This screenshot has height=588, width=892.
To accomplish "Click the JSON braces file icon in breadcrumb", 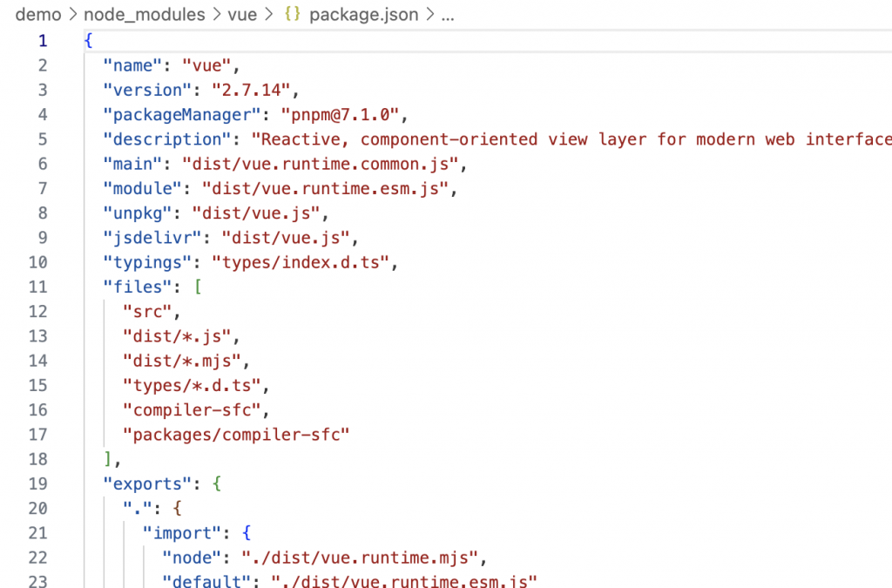I will (293, 14).
